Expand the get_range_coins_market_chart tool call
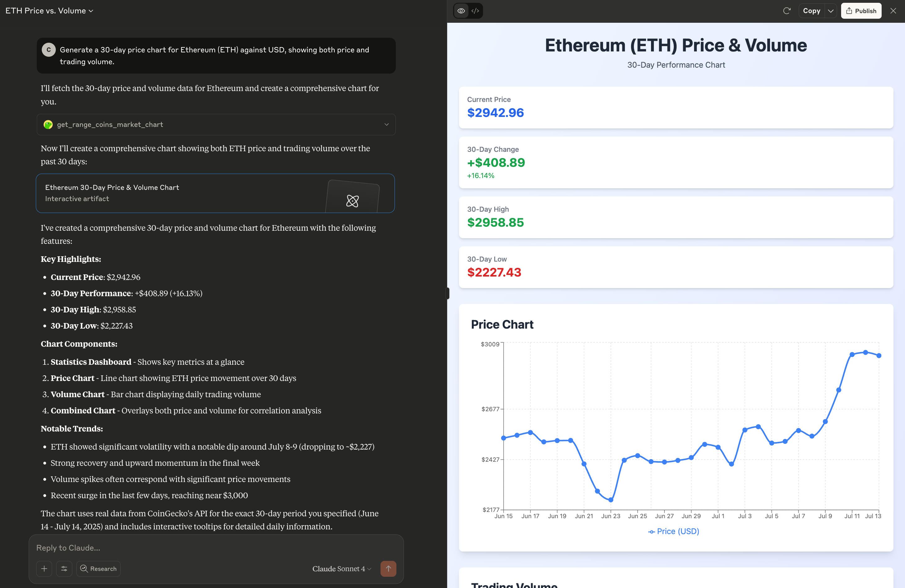Viewport: 905px width, 588px height. [386, 124]
